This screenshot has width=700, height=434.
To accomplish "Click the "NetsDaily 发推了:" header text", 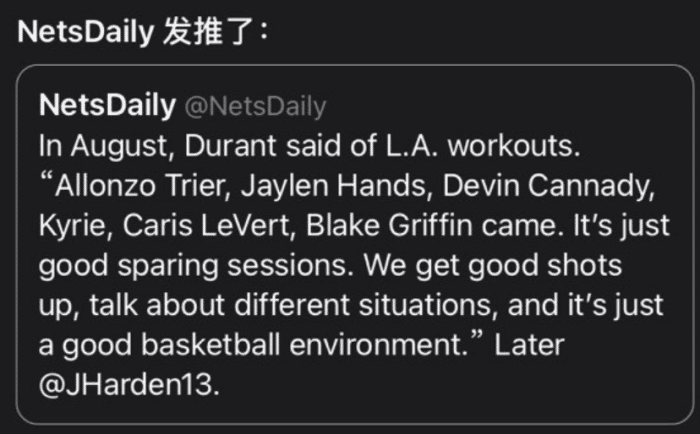I will tap(143, 31).
